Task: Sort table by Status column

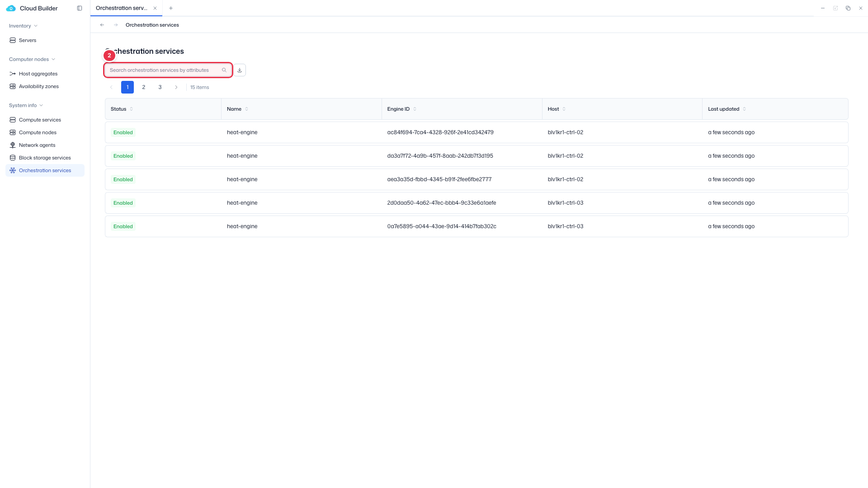Action: [132, 109]
